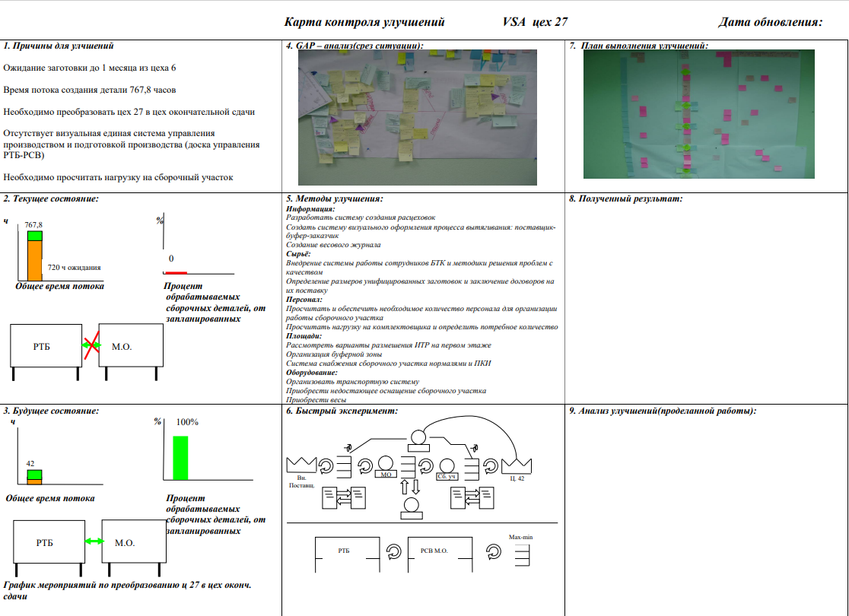Click heading '4. GAP – анализ(срез ситуации):'
Screen dimensions: 849x616
pos(355,46)
